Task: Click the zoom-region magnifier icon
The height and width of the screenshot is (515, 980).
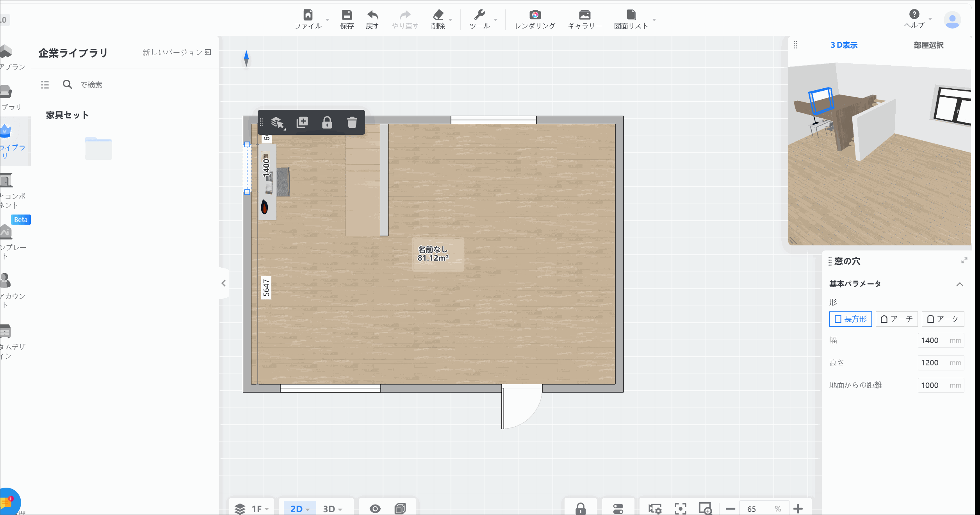Action: click(x=705, y=508)
